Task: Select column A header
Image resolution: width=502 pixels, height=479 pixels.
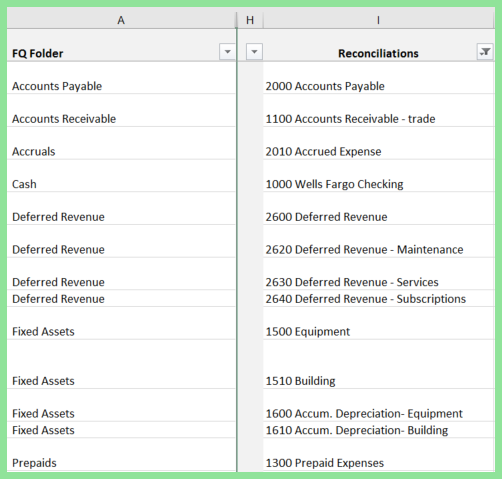Action: coord(121,20)
